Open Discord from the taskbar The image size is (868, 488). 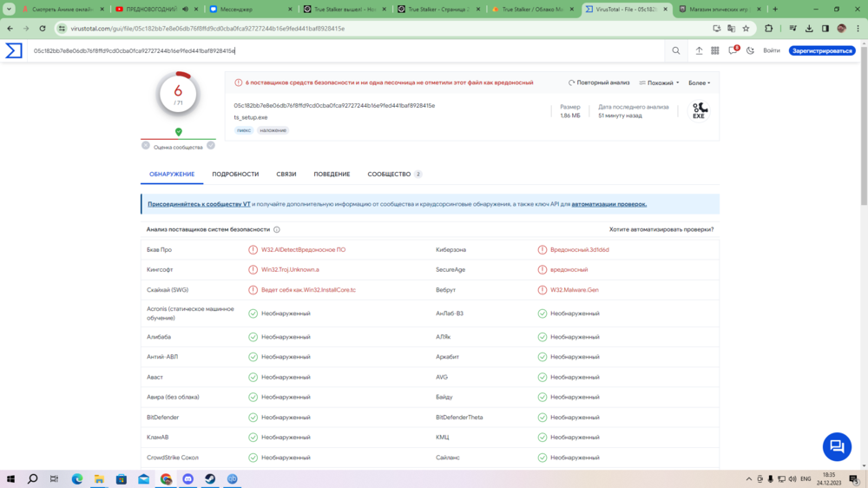point(187,478)
